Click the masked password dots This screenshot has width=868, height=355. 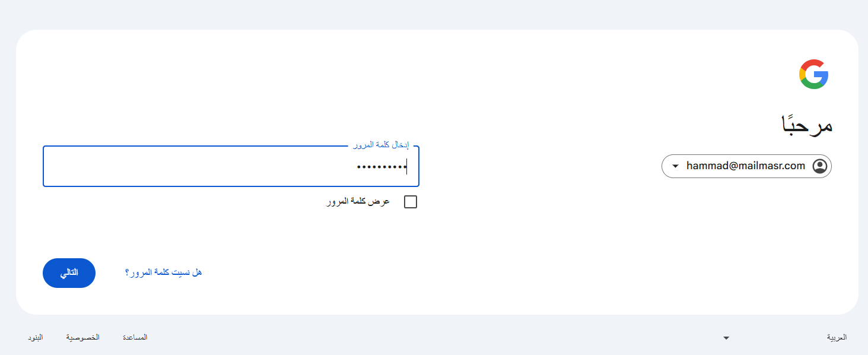coord(381,167)
